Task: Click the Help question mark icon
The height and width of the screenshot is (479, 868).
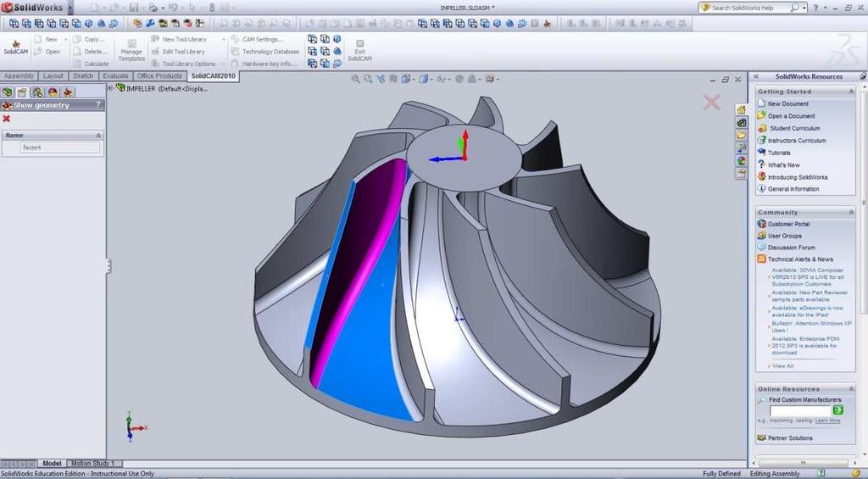Action: (816, 8)
